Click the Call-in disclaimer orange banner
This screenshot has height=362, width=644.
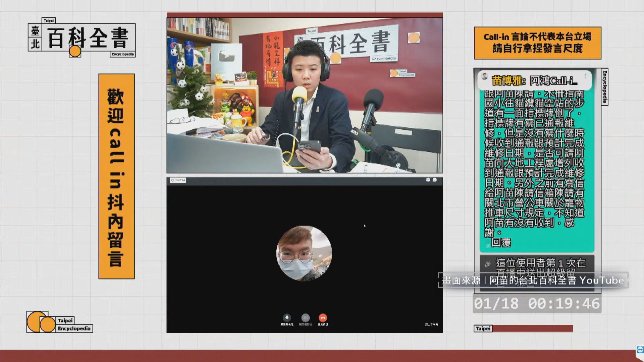point(537,43)
